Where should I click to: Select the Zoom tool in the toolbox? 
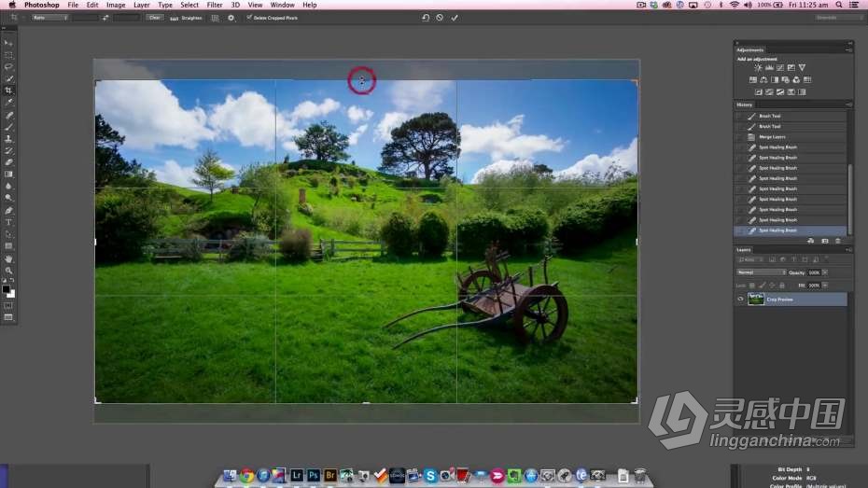point(8,271)
